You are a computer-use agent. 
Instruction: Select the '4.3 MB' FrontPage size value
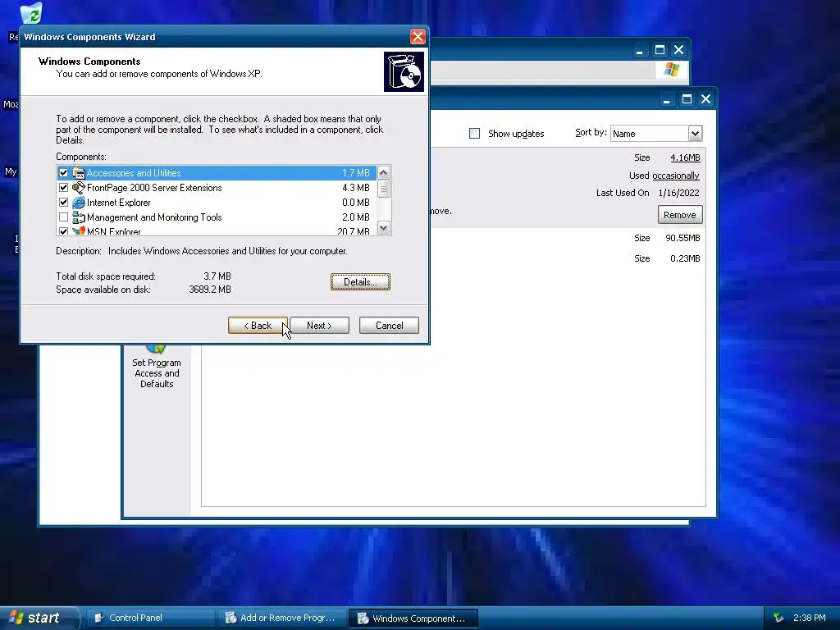[x=356, y=188]
